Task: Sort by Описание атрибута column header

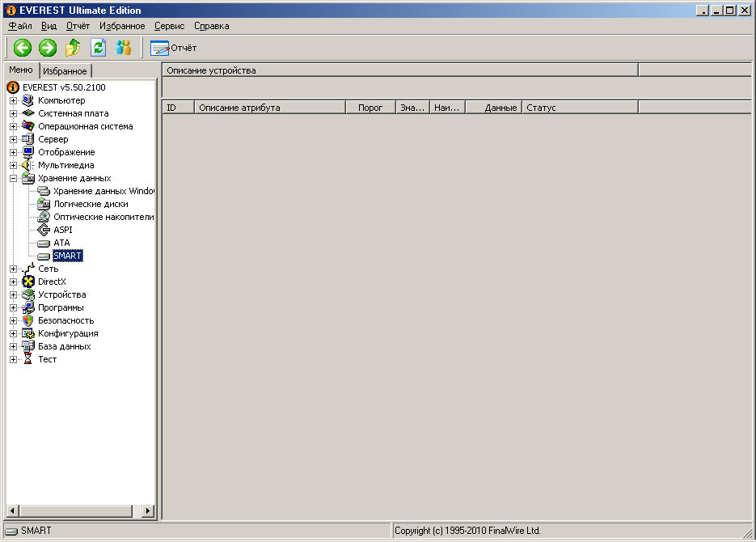Action: (x=270, y=108)
